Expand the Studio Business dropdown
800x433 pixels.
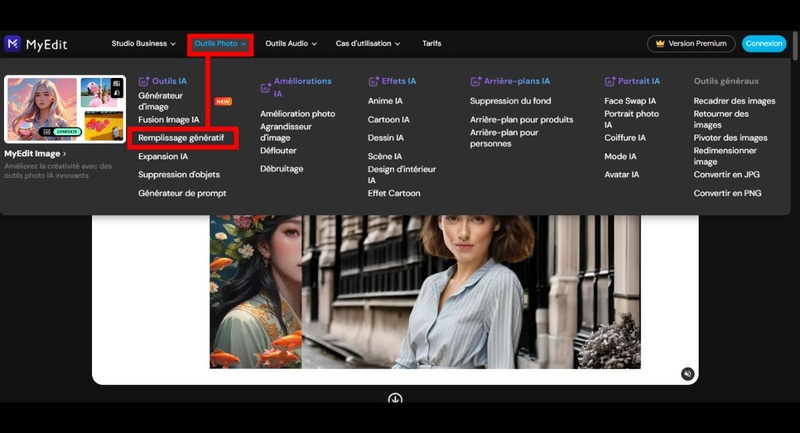(143, 44)
